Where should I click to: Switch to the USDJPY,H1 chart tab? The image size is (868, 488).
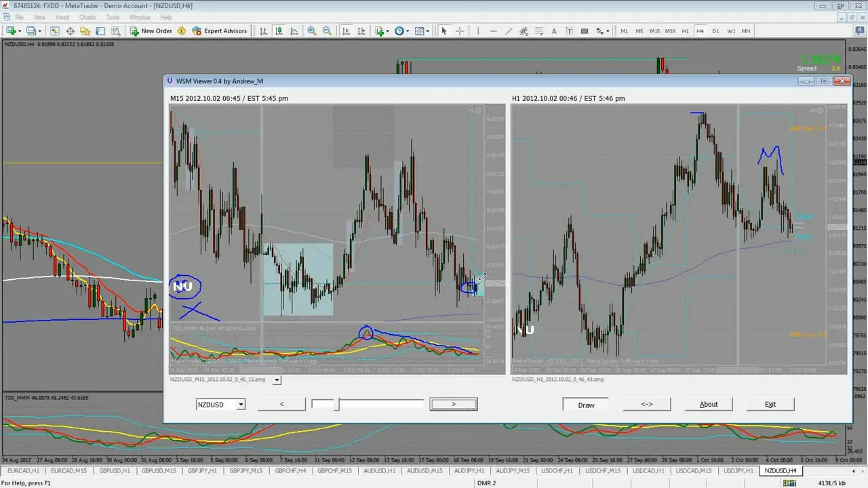738,470
